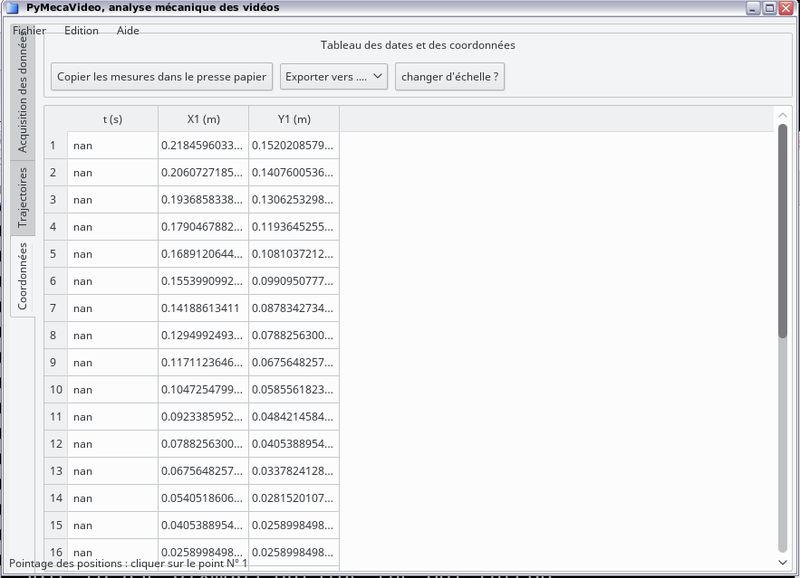Select the Coordonnées tab
Viewport: 800px width, 578px height.
[22, 276]
